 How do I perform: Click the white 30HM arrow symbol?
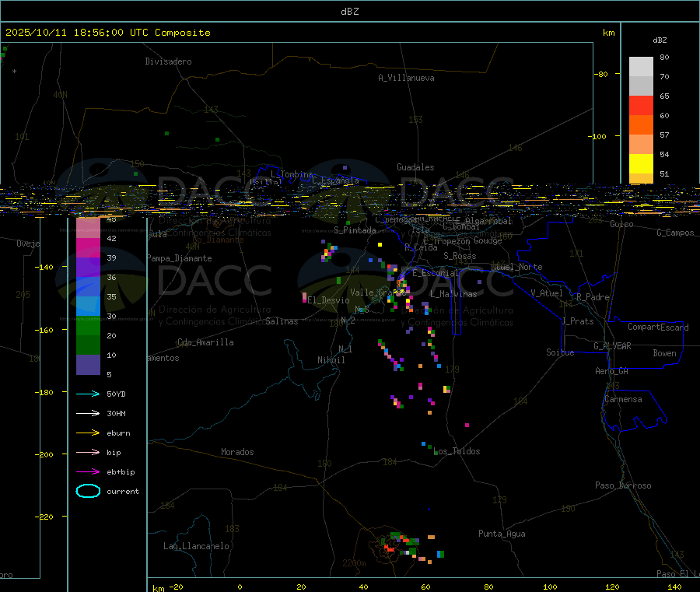(x=87, y=413)
